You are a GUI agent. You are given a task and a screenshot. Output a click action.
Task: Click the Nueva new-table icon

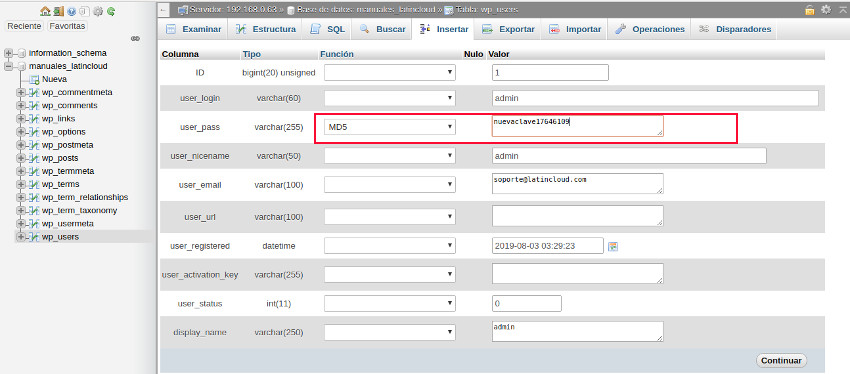(x=34, y=79)
